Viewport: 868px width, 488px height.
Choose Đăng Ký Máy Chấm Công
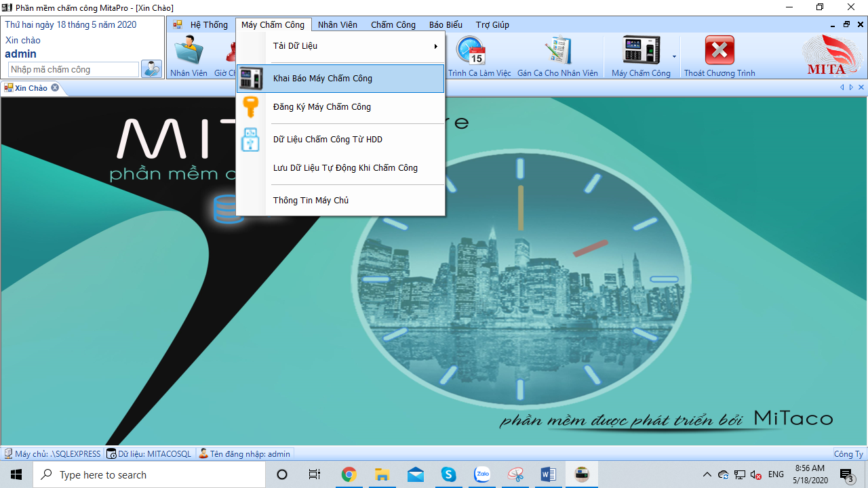point(340,107)
